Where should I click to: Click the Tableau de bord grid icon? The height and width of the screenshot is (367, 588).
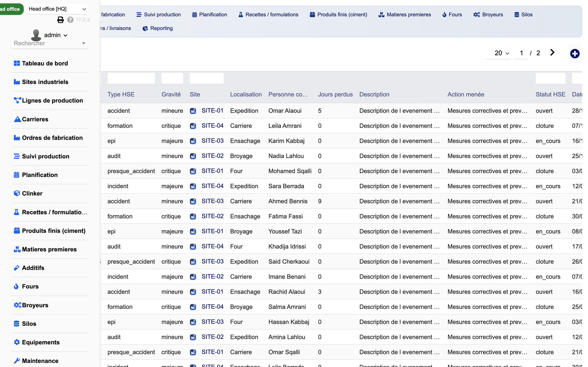coord(17,63)
